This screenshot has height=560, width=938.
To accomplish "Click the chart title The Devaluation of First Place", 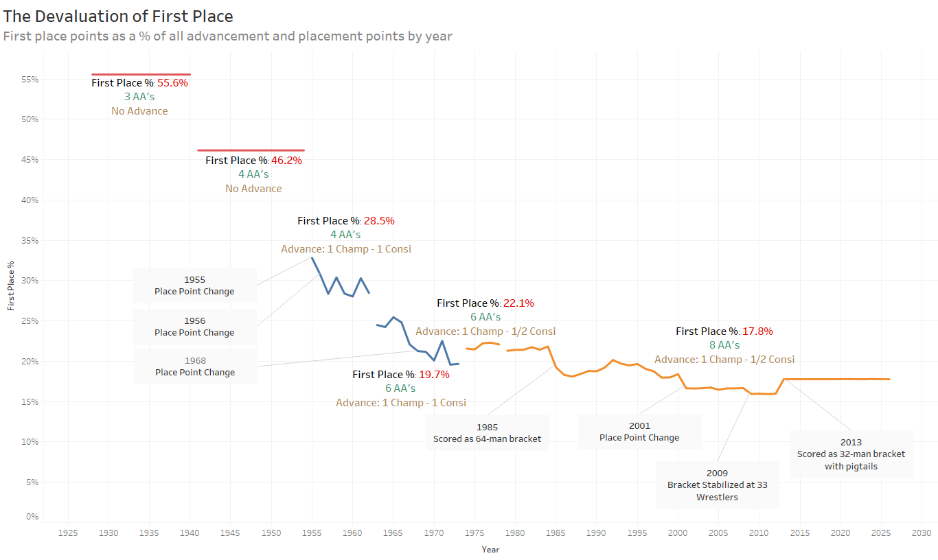I will tap(118, 16).
